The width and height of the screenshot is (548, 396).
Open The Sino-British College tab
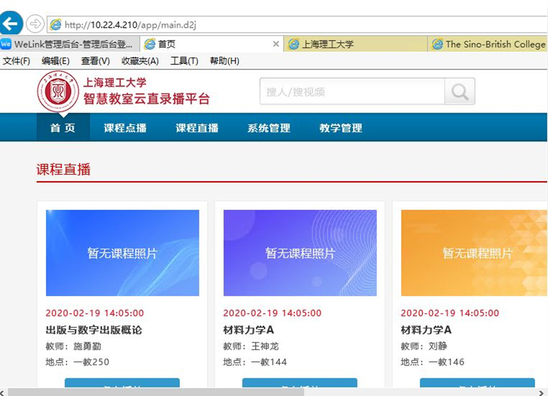coord(488,44)
